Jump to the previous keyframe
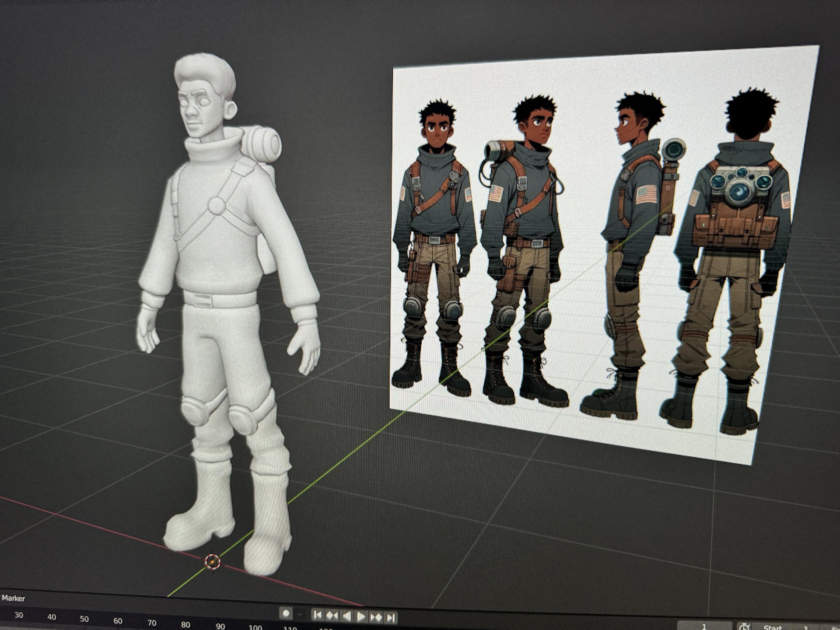The height and width of the screenshot is (630, 840). [x=332, y=616]
